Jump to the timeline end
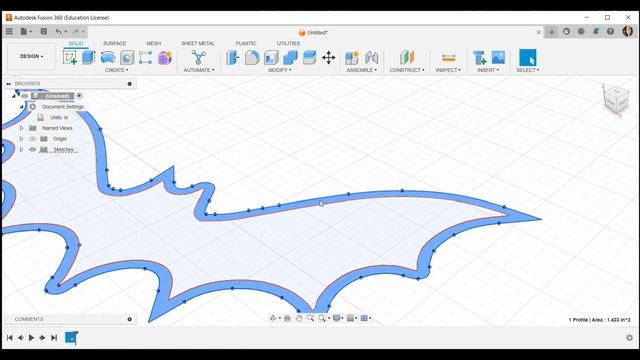This screenshot has width=640, height=360. (54, 338)
